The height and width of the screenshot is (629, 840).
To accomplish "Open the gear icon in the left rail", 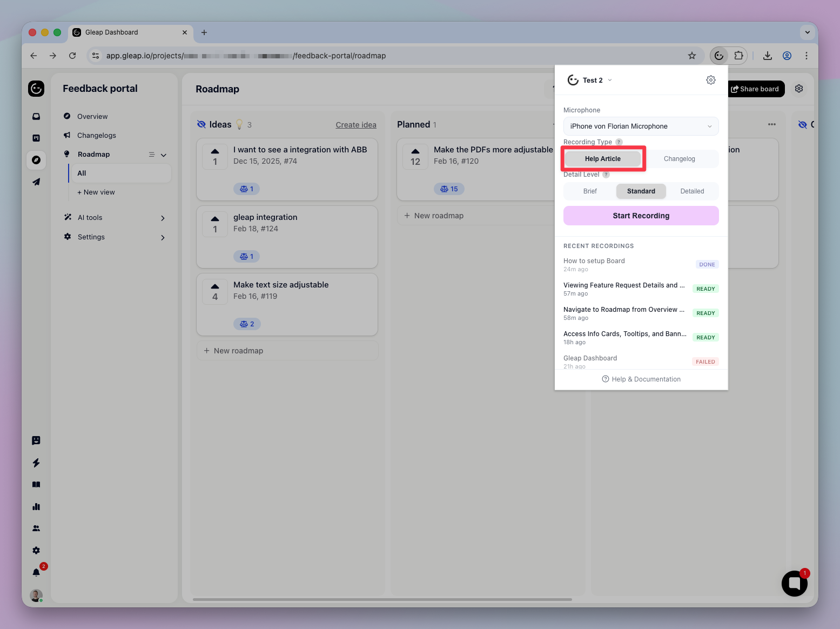I will (x=36, y=551).
